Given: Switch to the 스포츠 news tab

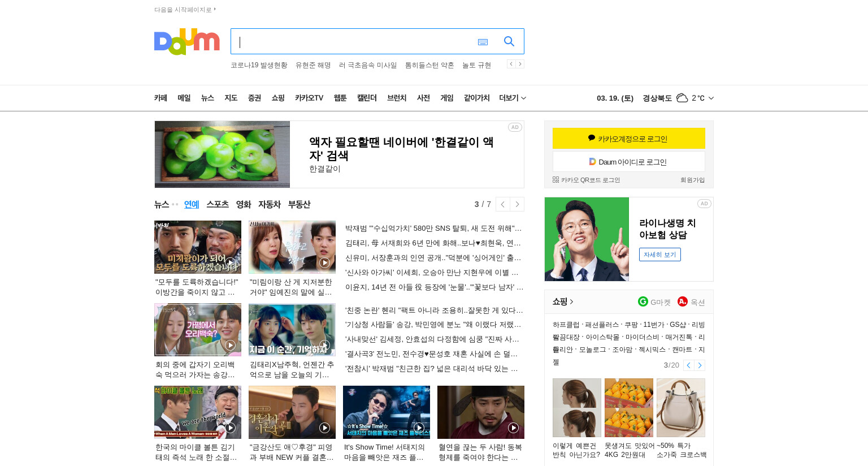Looking at the screenshot, I should (x=218, y=204).
